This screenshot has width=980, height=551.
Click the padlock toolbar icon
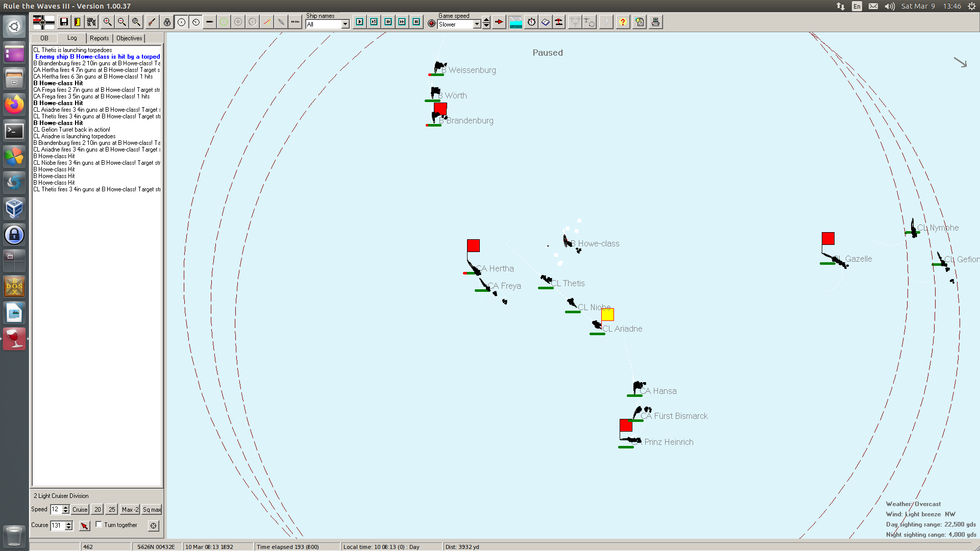click(x=167, y=22)
